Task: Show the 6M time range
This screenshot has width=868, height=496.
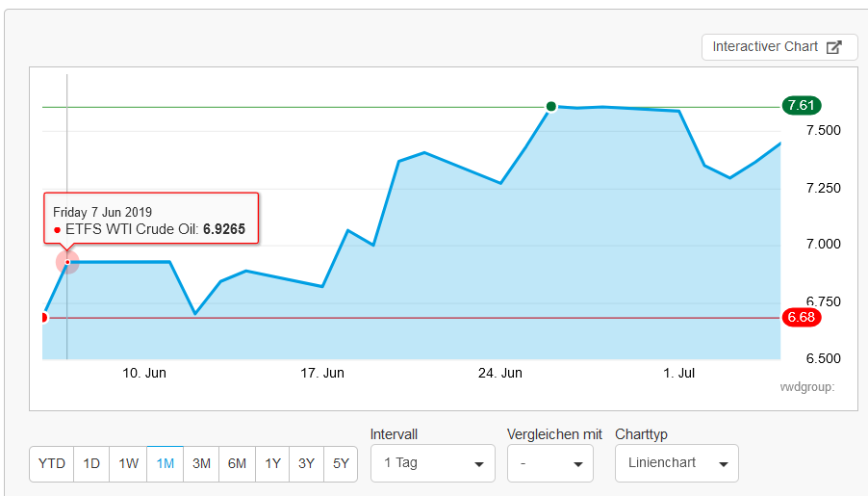Action: click(x=237, y=463)
